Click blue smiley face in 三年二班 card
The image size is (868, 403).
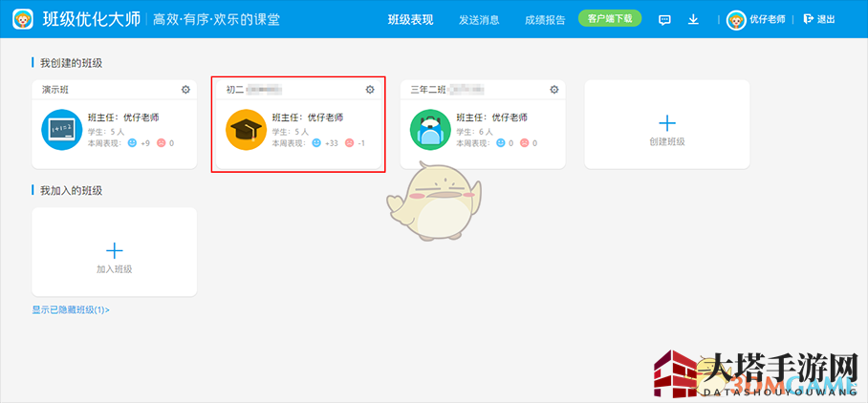[x=500, y=143]
